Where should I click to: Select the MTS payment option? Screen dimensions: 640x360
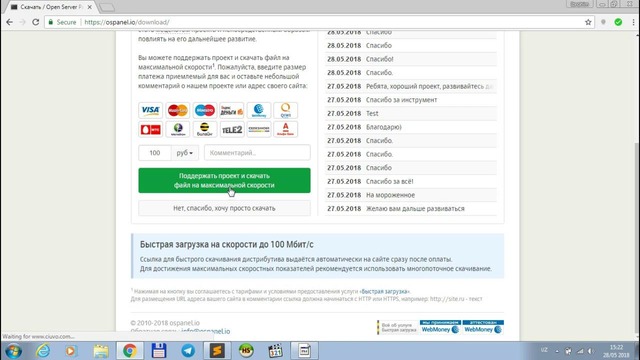151,129
